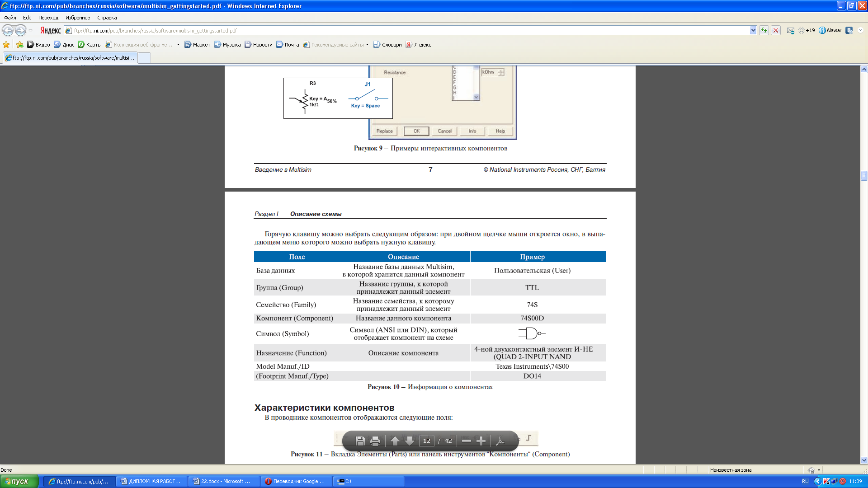Open Маркет bookmark in favorites bar
This screenshot has height=488, width=868.
coord(197,44)
